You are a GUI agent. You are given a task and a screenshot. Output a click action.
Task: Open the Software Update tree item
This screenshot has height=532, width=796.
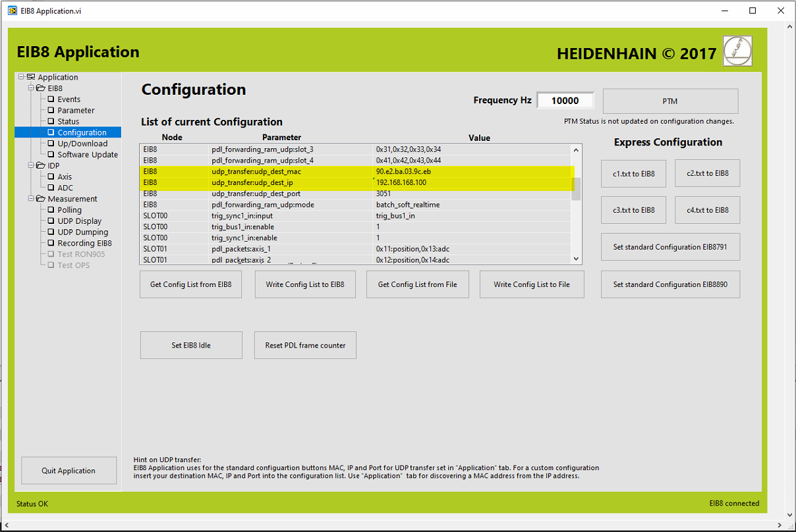[88, 155]
